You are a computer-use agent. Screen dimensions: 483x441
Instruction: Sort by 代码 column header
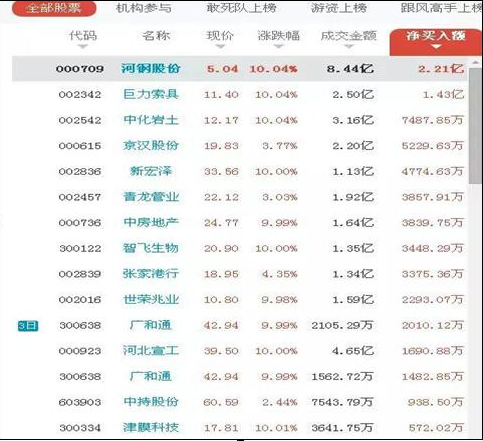[83, 36]
